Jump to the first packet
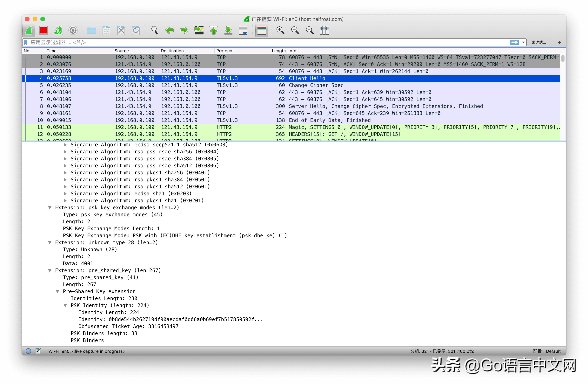Screen dimensions: 588x384 214,30
